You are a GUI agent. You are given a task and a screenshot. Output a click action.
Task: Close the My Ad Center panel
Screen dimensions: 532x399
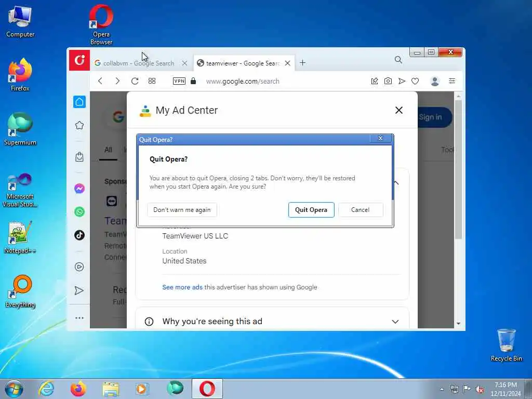click(398, 110)
